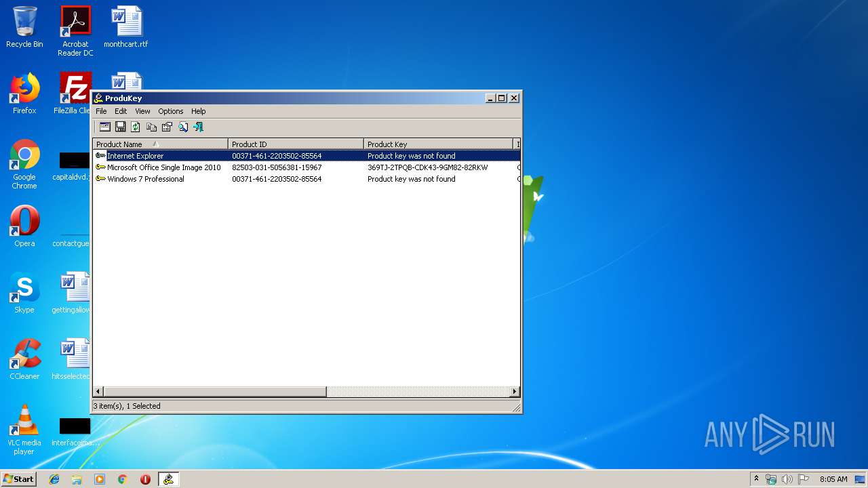Viewport: 868px width, 488px height.
Task: Select the Windows 7 Professional row
Action: point(307,179)
